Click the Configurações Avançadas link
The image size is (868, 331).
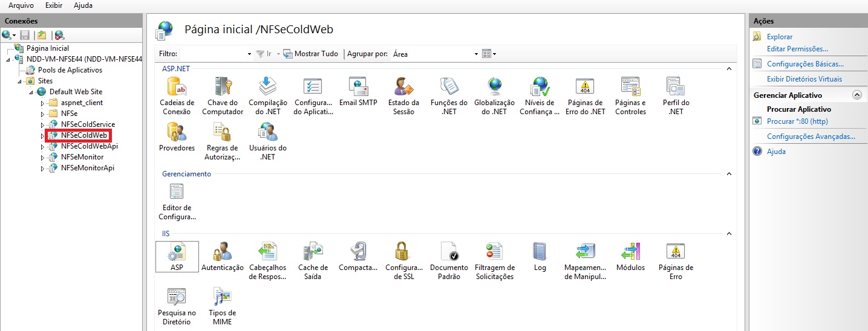(811, 137)
